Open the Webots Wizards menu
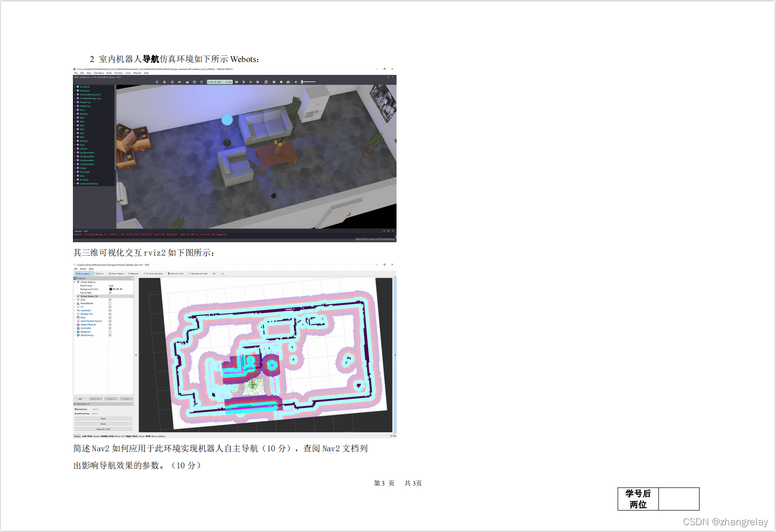 tap(137, 73)
